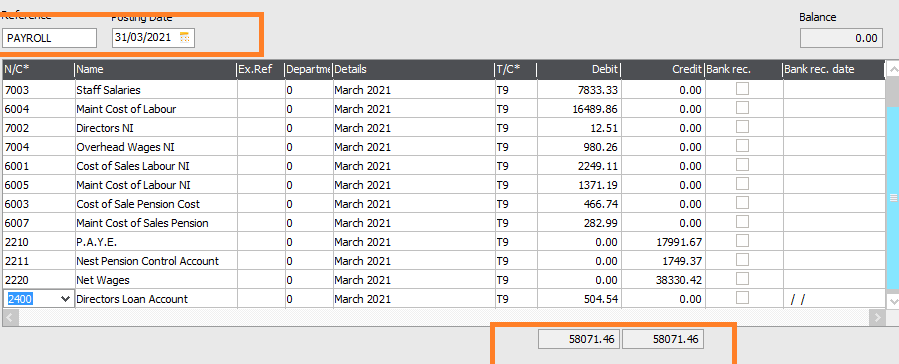Click the horizontal scrollbar left arrow

click(11, 317)
